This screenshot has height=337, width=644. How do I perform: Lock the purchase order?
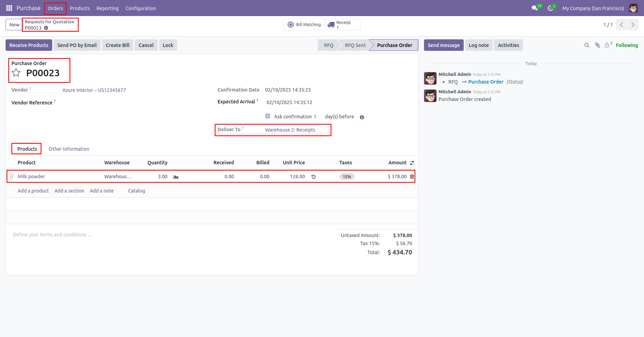click(x=168, y=45)
